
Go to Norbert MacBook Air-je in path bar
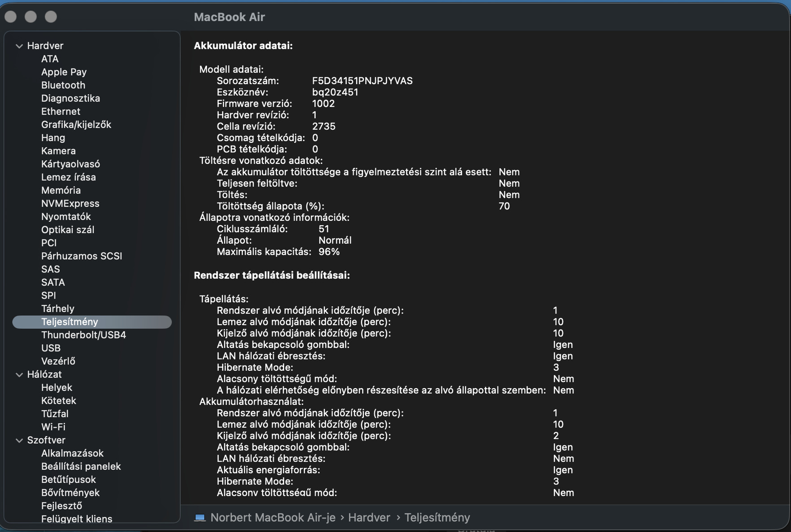(x=273, y=518)
